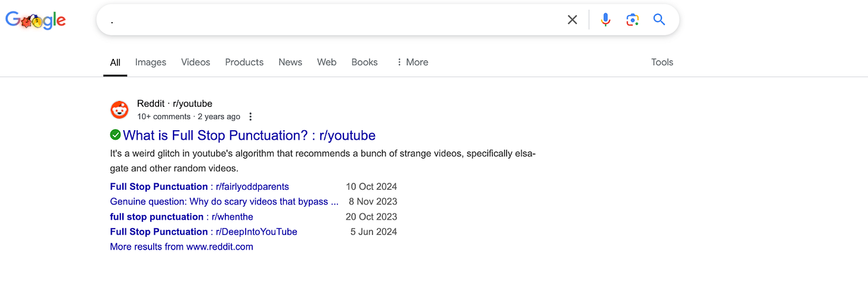Click the Google logo
The width and height of the screenshot is (868, 289).
[36, 20]
